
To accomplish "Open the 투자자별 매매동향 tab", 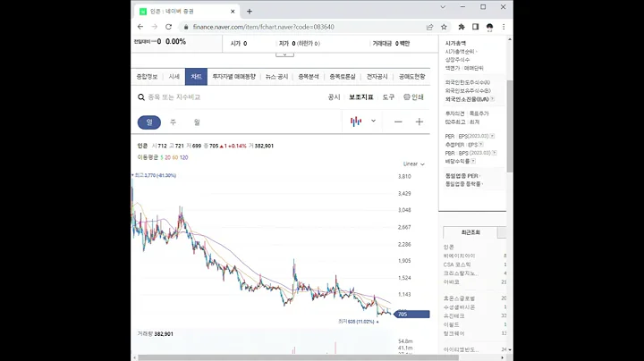I will coord(234,77).
